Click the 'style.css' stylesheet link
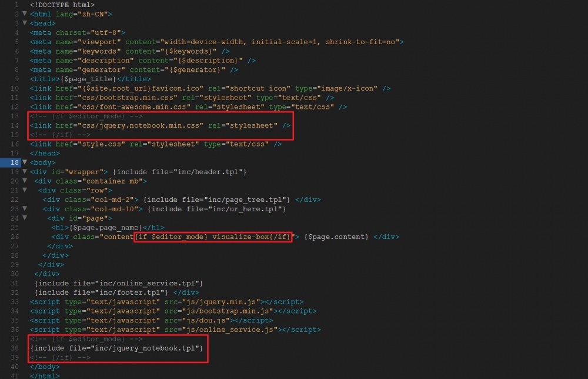Viewport: 588px width, 379px height. pos(156,144)
